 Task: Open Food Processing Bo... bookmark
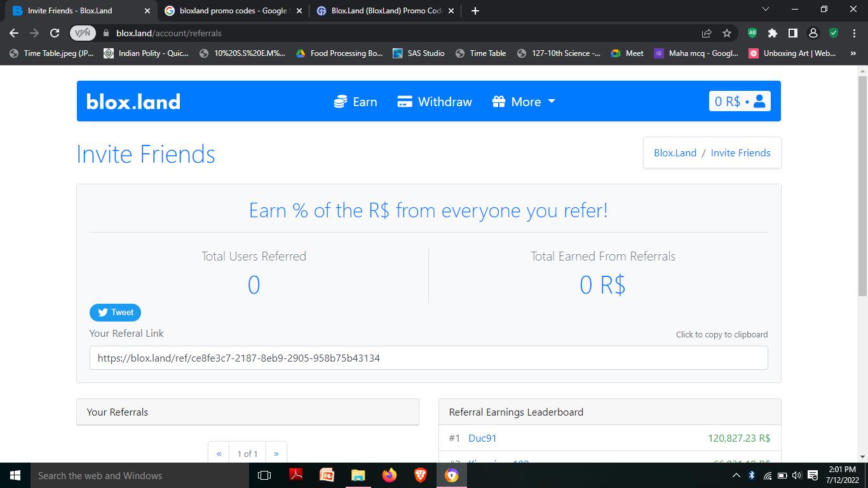[x=338, y=53]
